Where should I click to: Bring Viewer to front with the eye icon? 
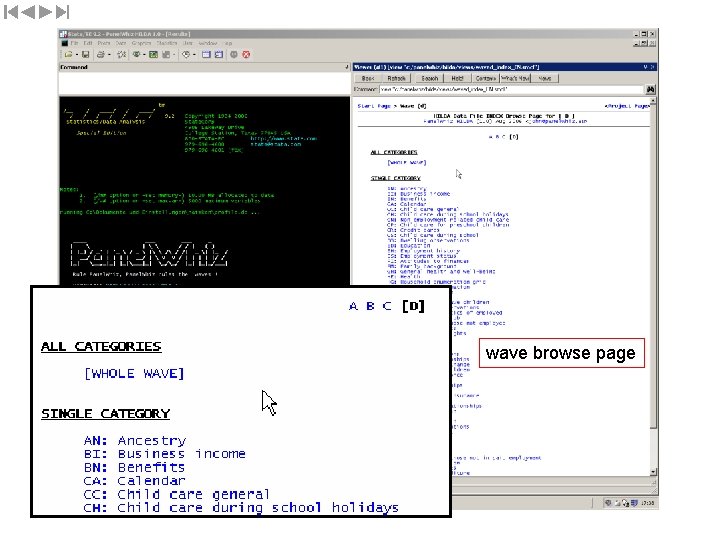tap(136, 55)
